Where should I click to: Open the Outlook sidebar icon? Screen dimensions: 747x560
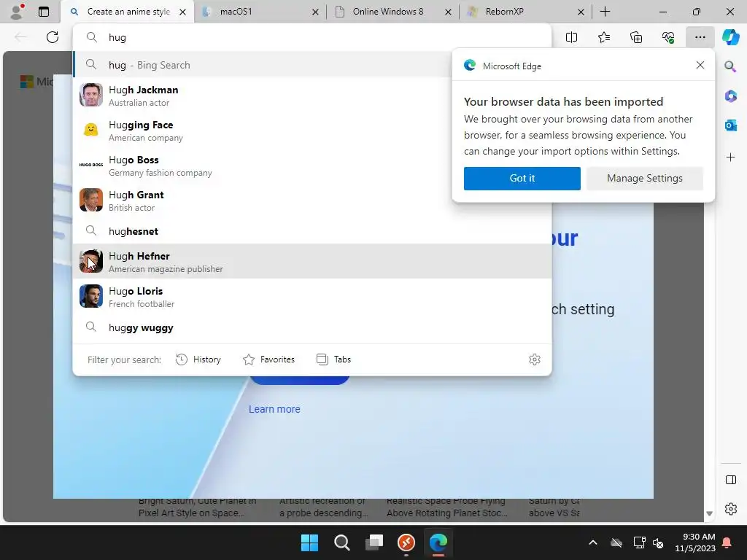pyautogui.click(x=730, y=125)
